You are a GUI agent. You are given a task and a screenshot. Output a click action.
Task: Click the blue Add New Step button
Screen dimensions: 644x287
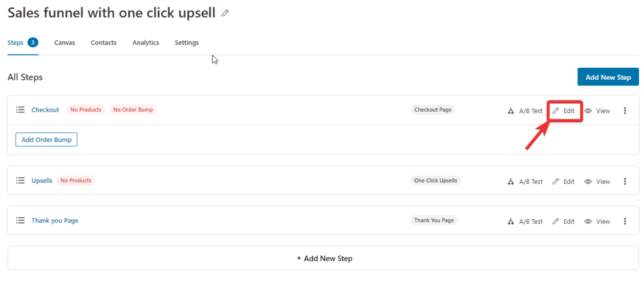pos(608,77)
